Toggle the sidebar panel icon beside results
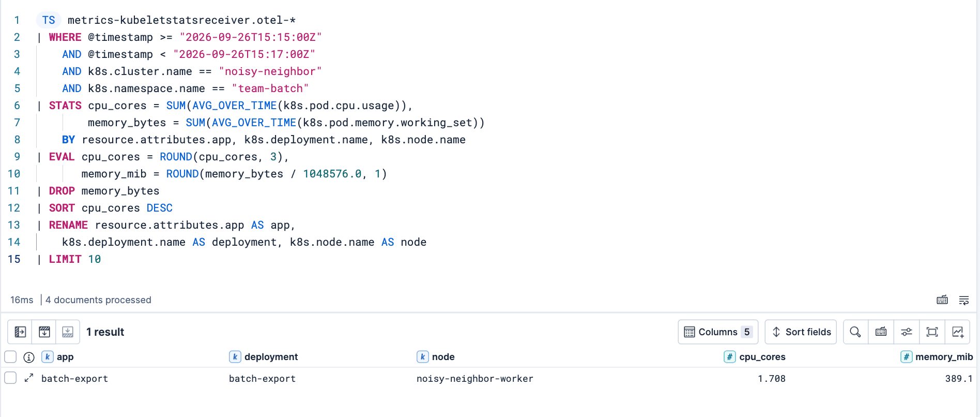This screenshot has width=980, height=417. [x=20, y=332]
